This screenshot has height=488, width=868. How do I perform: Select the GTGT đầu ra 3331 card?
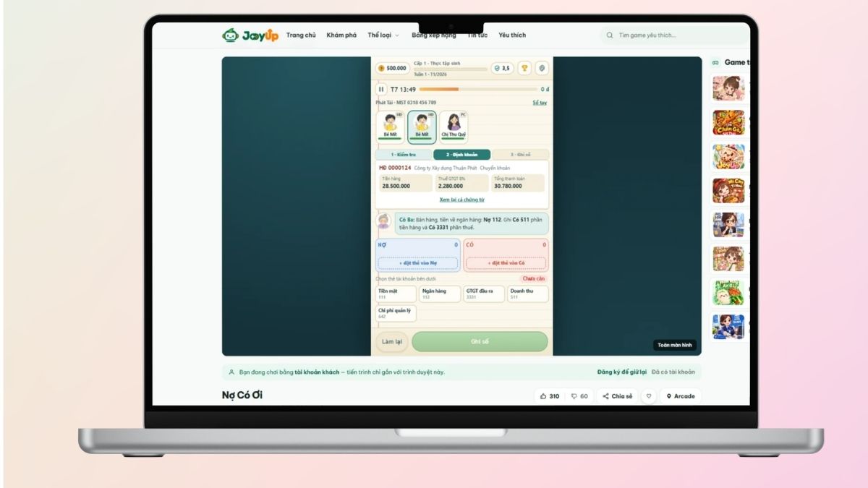coord(484,294)
